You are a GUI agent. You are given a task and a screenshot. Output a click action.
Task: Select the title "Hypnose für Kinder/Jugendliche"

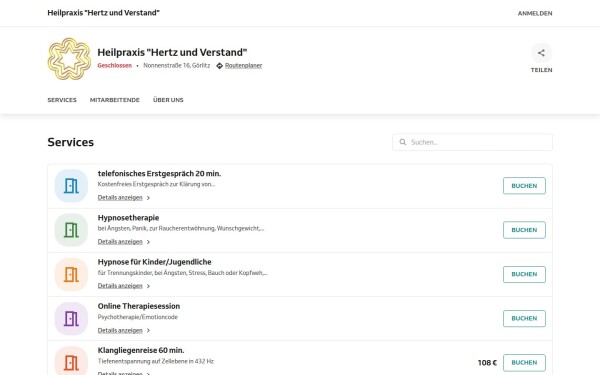tap(155, 262)
